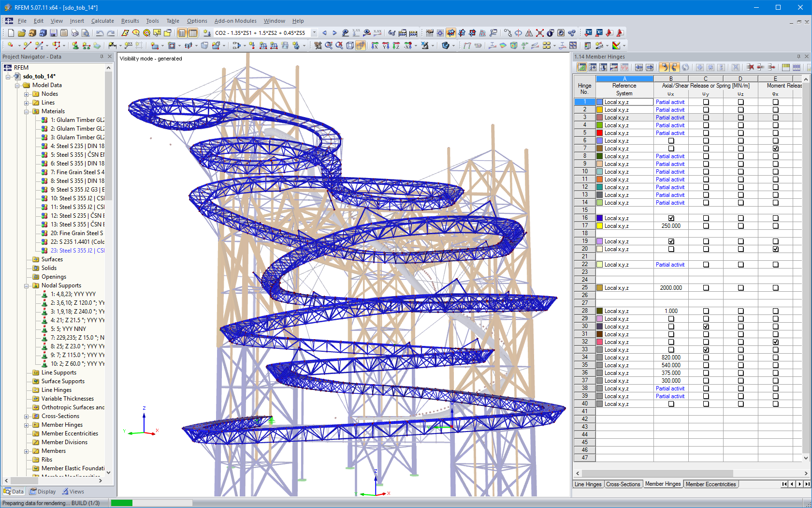
Task: Go to previous load case arrow
Action: click(324, 33)
